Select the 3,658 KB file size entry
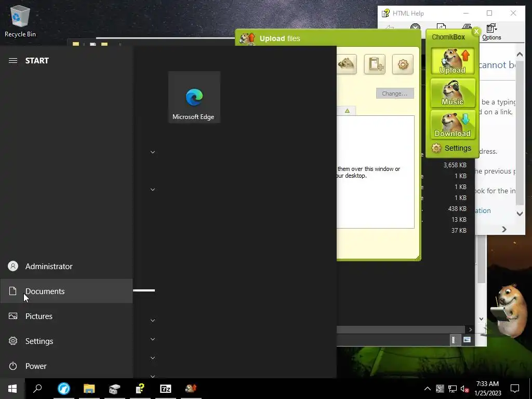Viewport: 532px width, 399px height. pyautogui.click(x=455, y=165)
